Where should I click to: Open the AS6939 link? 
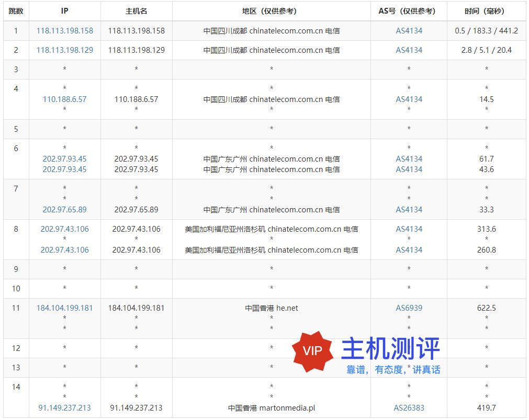pyautogui.click(x=409, y=308)
